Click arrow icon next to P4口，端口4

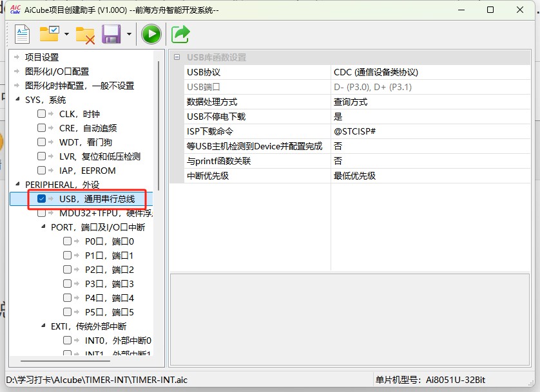pos(77,297)
